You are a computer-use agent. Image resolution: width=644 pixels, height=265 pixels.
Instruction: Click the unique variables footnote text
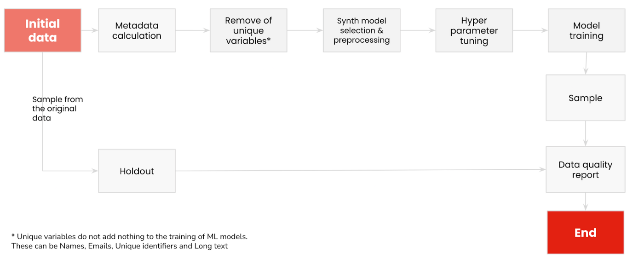click(x=129, y=241)
